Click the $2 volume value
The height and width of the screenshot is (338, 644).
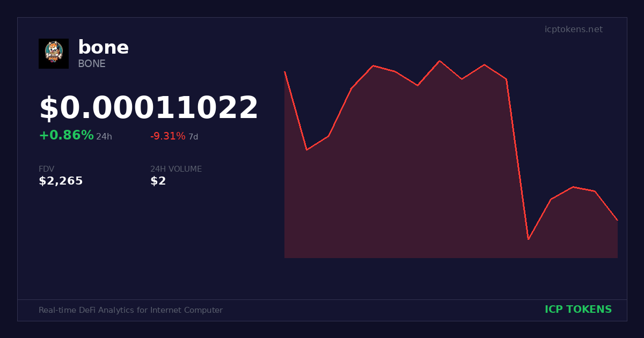158,181
